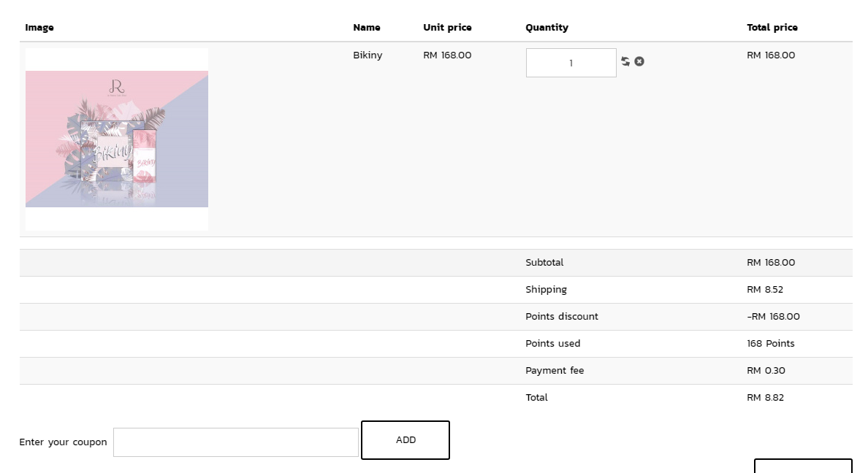Click the Payment fee row label

coord(555,371)
